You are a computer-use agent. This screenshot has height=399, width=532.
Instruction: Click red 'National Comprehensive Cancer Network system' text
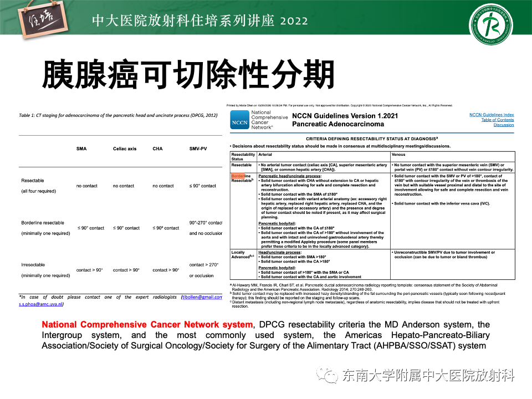coord(147,325)
